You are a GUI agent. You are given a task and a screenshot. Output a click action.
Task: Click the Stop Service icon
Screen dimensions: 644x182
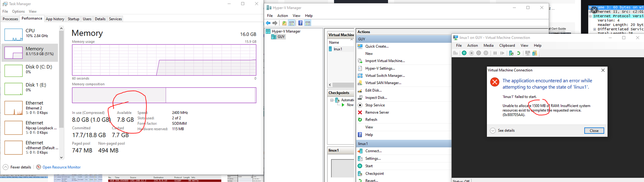tap(360, 105)
